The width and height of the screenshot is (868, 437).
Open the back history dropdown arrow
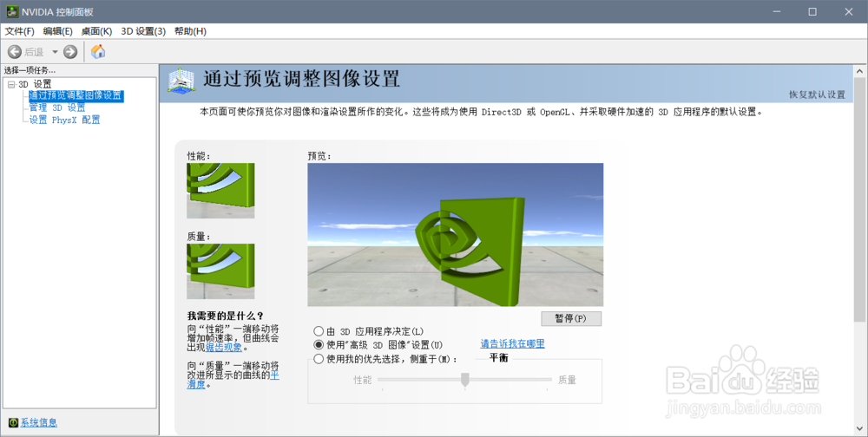[55, 52]
